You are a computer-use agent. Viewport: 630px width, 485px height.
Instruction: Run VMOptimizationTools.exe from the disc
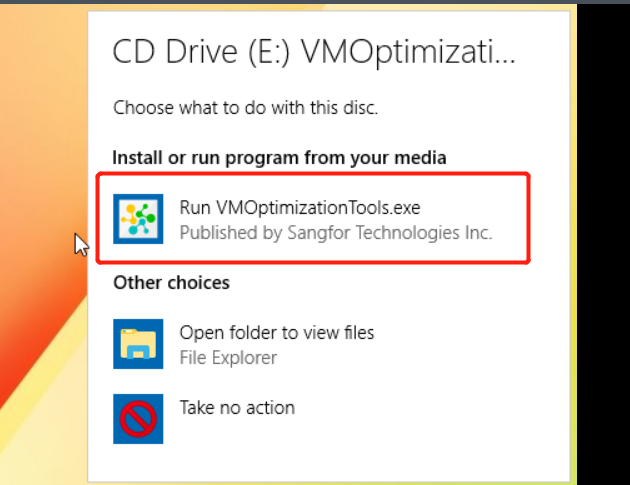pos(300,208)
